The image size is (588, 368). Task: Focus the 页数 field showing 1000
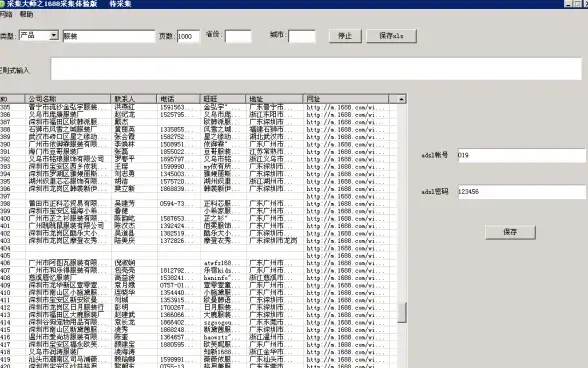click(x=188, y=36)
